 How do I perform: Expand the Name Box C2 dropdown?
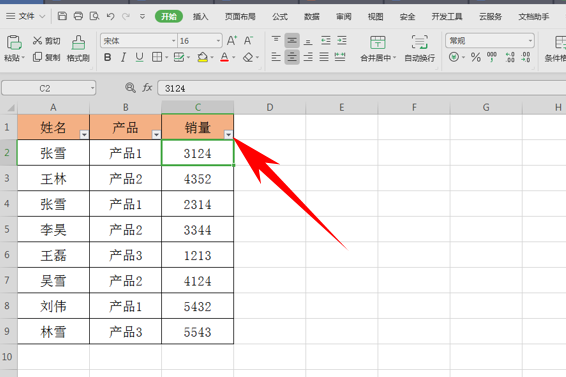pyautogui.click(x=92, y=88)
